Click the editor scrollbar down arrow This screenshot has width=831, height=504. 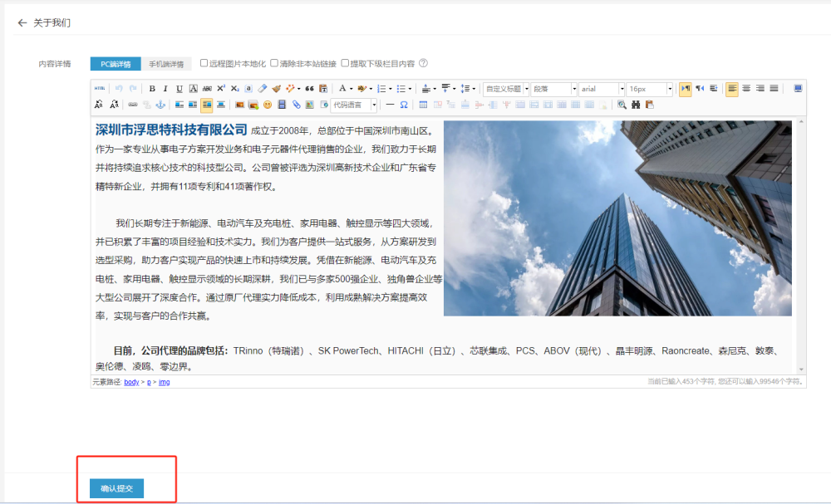pos(801,369)
